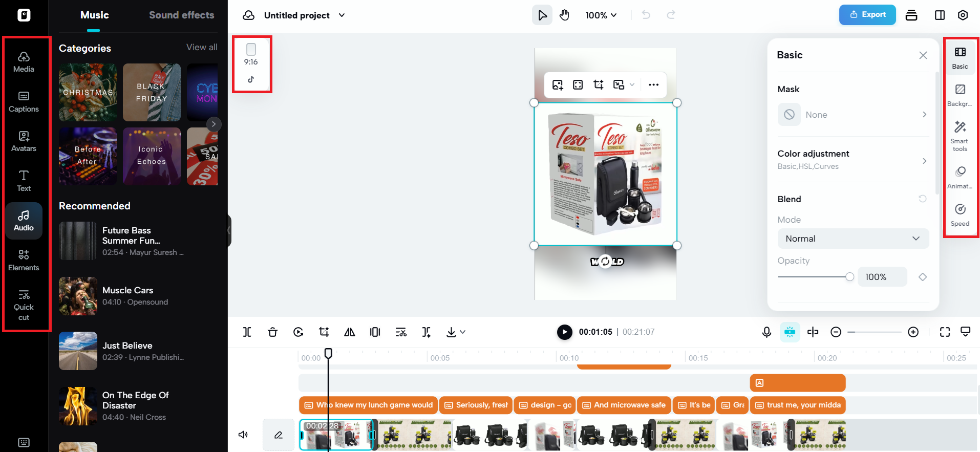Click View all categories link
The image size is (980, 452).
[202, 47]
